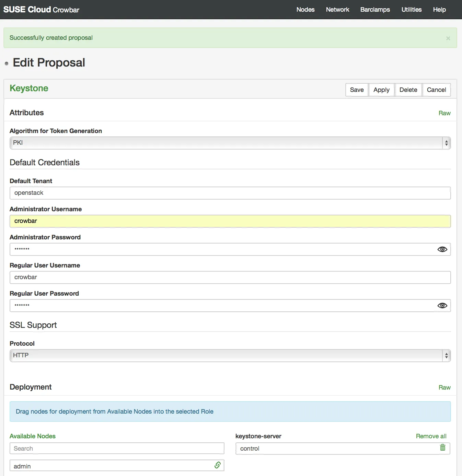
Task: Show the Administrator Password with eye icon
Action: click(442, 249)
